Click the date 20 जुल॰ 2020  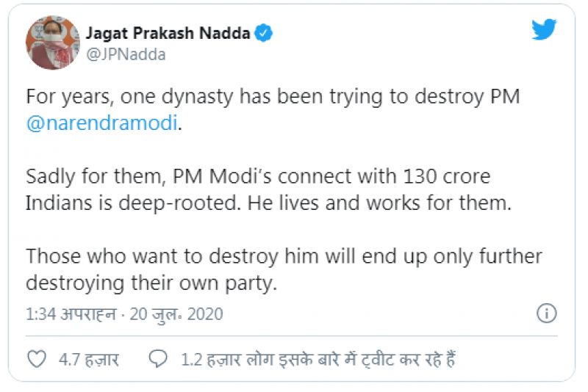(x=176, y=315)
